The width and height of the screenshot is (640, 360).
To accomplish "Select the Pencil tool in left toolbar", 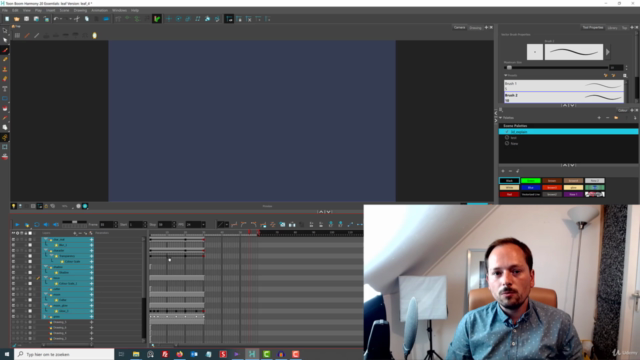I will [x=5, y=60].
